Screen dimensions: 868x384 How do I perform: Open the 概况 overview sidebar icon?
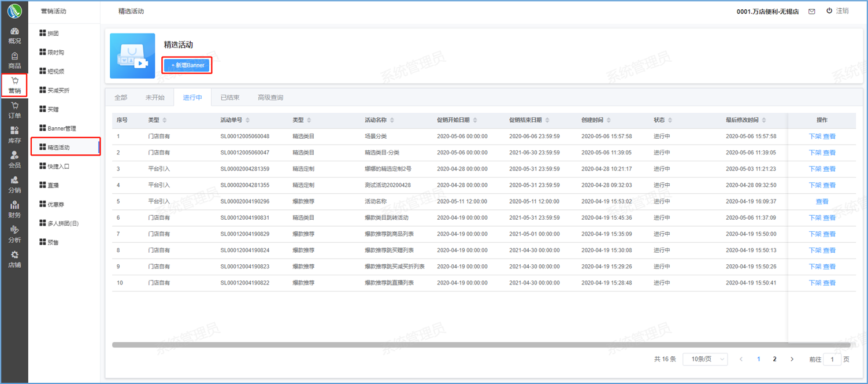click(x=14, y=35)
